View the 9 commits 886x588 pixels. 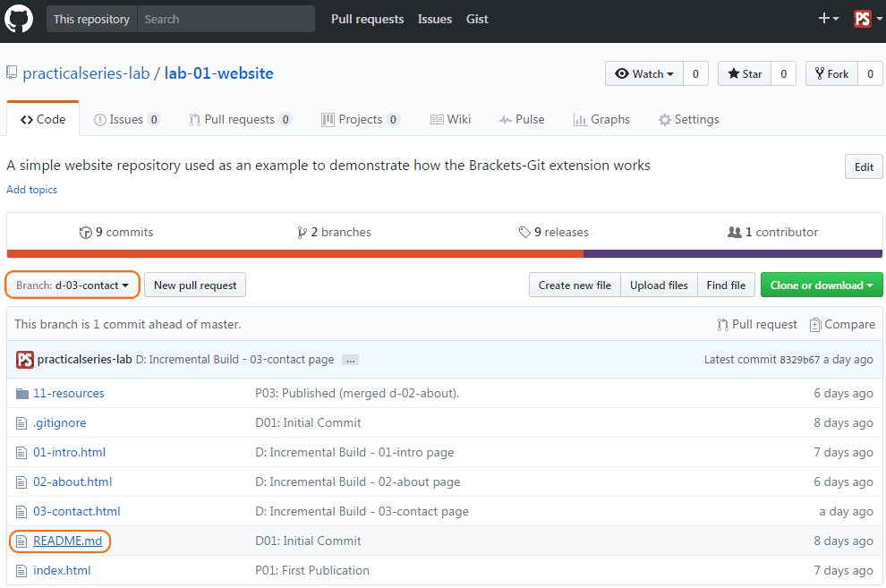116,232
